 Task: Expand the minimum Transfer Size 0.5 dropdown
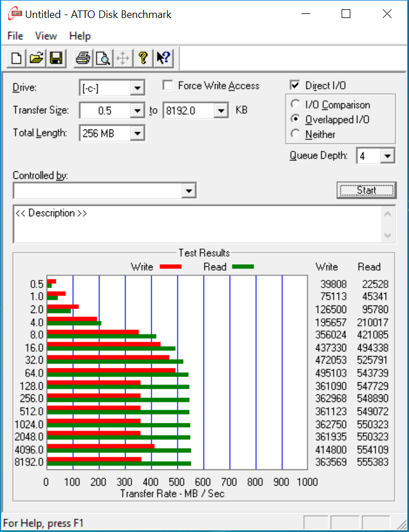click(x=137, y=110)
